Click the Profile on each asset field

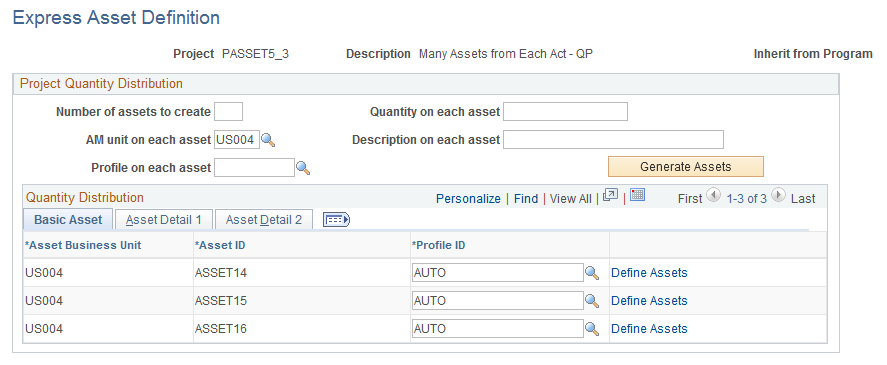pyautogui.click(x=255, y=168)
